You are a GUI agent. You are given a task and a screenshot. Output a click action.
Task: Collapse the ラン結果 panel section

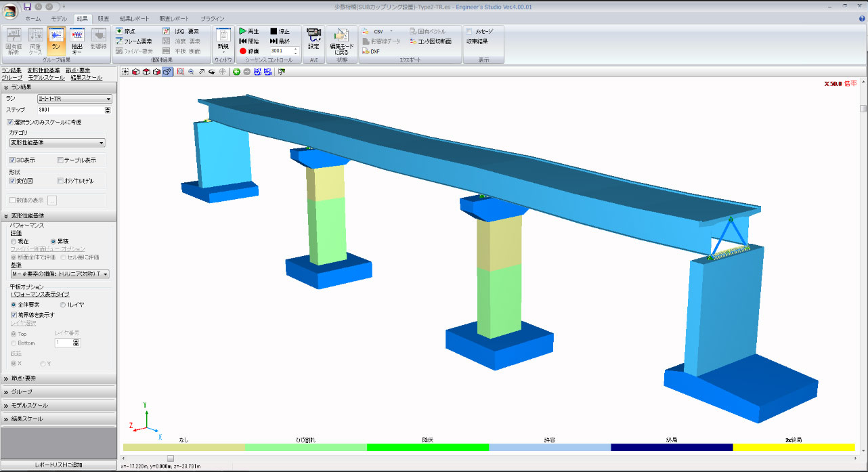pyautogui.click(x=58, y=87)
